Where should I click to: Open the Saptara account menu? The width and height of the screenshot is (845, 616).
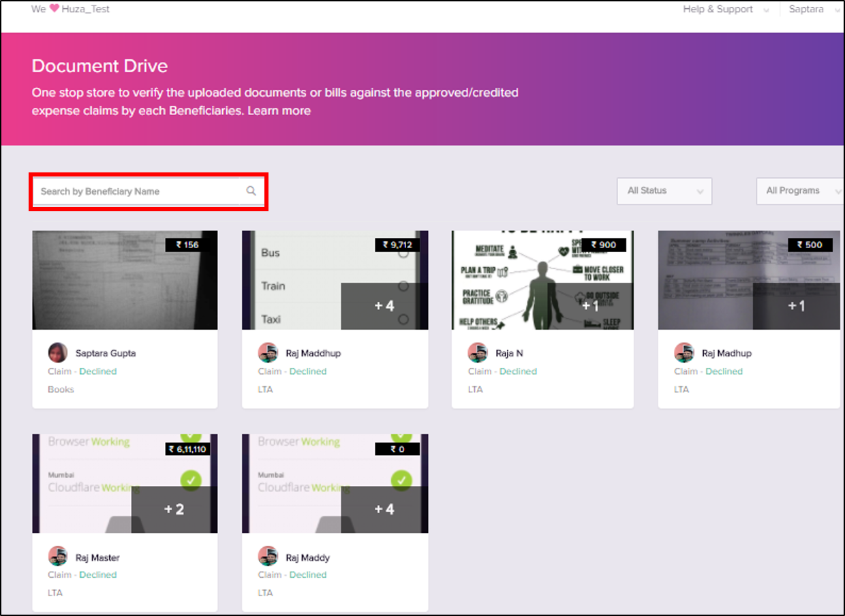[813, 10]
